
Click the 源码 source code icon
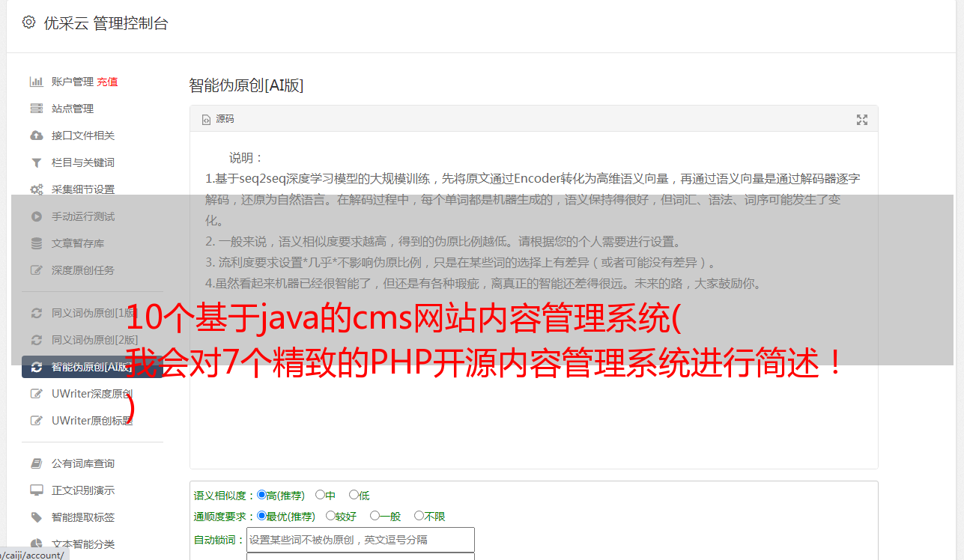coord(206,119)
